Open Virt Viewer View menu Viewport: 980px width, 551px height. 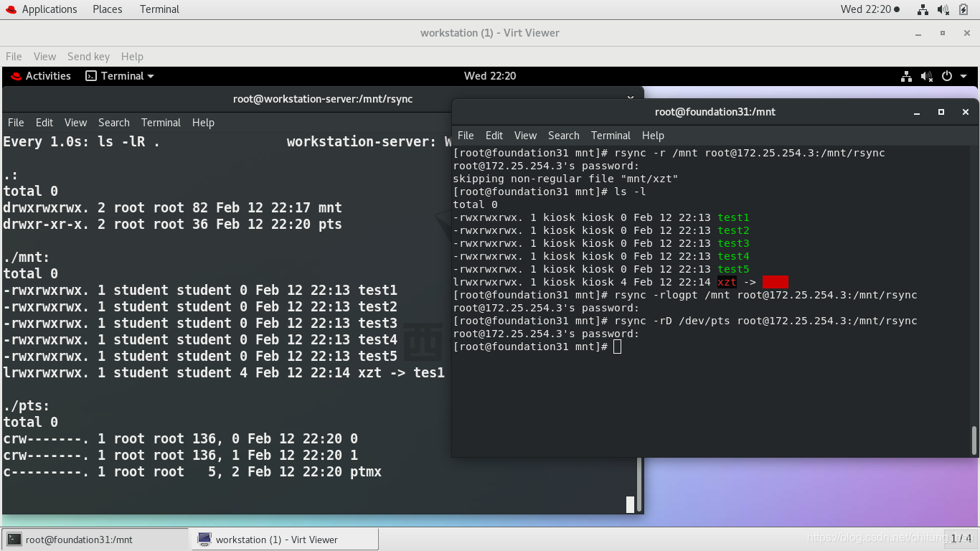(x=44, y=57)
